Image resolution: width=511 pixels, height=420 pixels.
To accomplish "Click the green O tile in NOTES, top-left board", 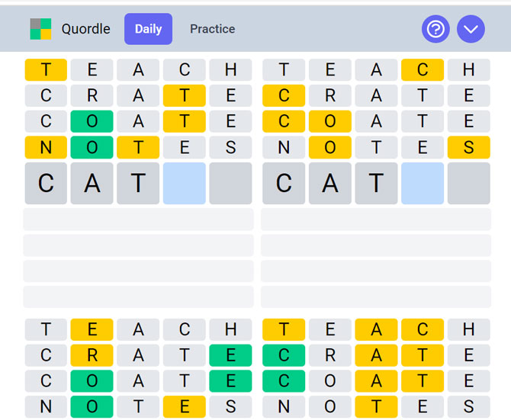I will tap(92, 147).
